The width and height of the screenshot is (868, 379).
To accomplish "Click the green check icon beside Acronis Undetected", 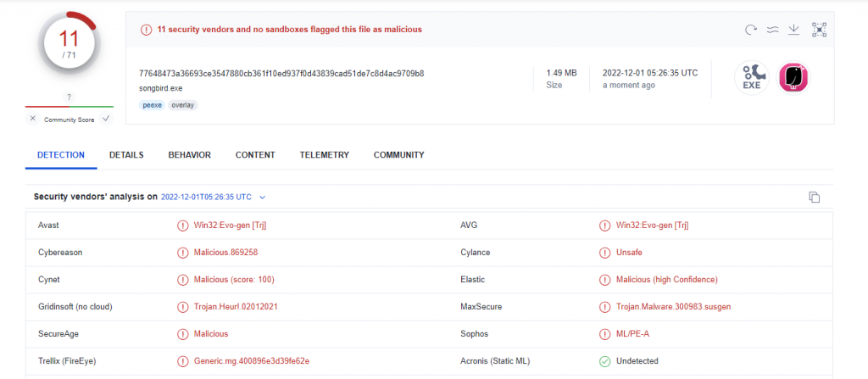I will pos(605,361).
